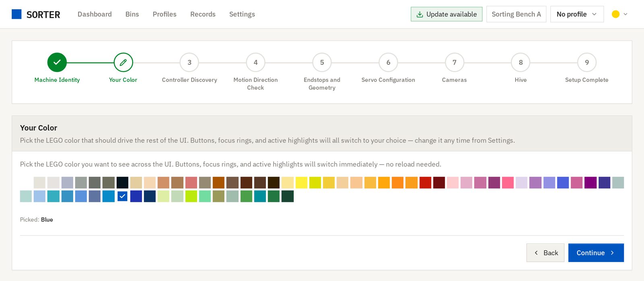Click the Servo Configuration step label

coord(388,80)
